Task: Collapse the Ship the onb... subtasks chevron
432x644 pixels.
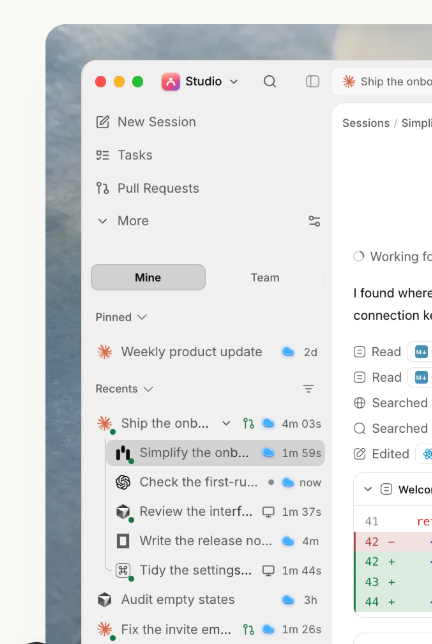Action: 226,423
